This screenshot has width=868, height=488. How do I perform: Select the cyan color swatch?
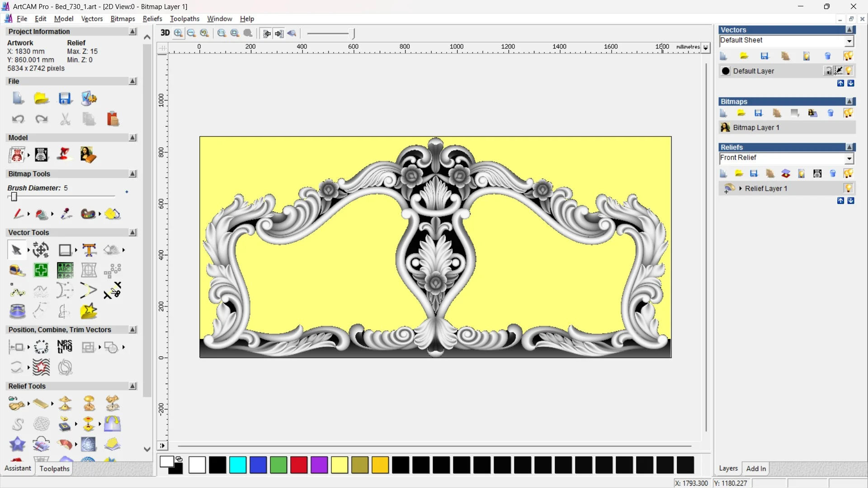[x=237, y=465]
